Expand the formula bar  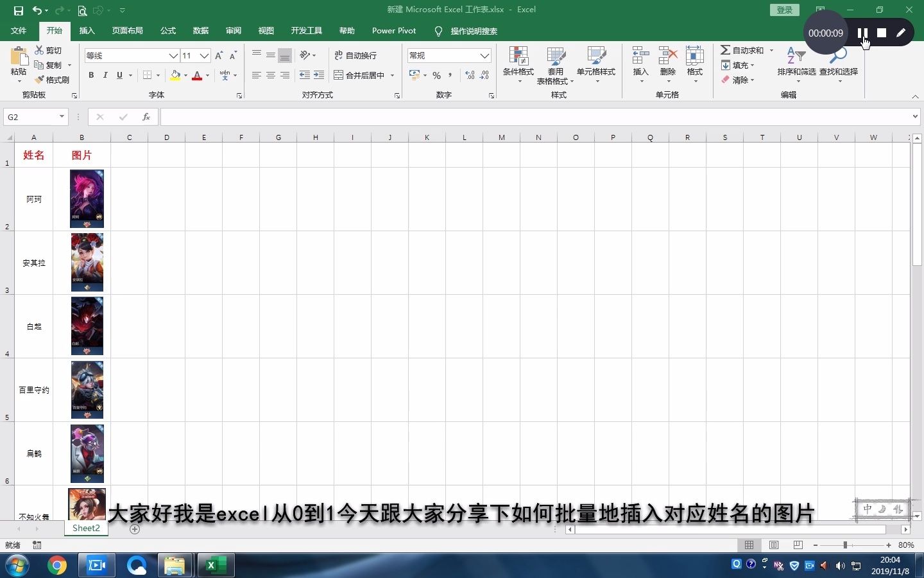point(915,117)
